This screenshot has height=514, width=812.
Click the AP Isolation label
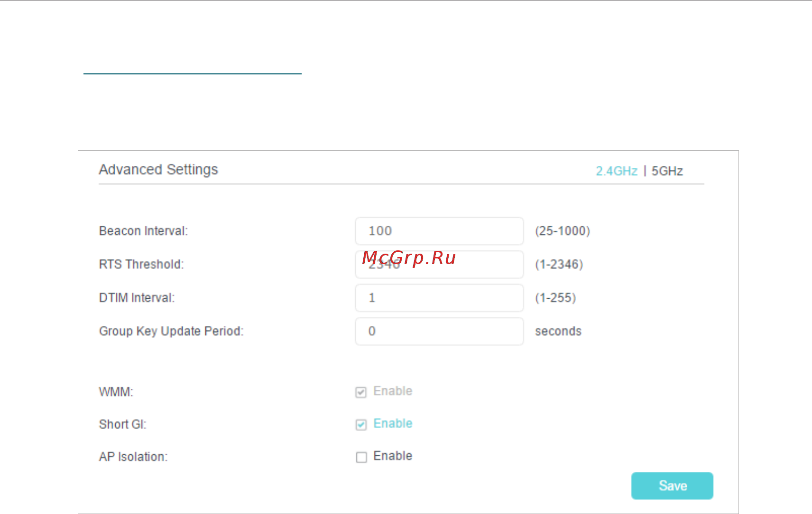tap(133, 457)
